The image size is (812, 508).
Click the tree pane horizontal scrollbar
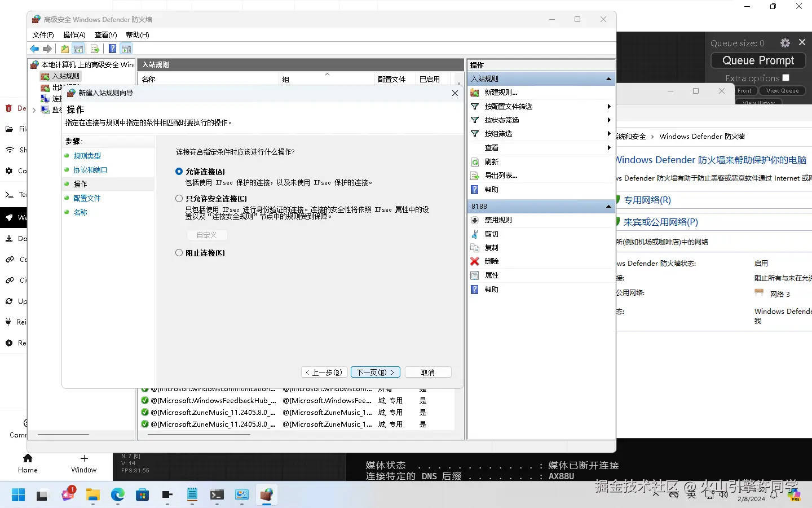pyautogui.click(x=63, y=435)
